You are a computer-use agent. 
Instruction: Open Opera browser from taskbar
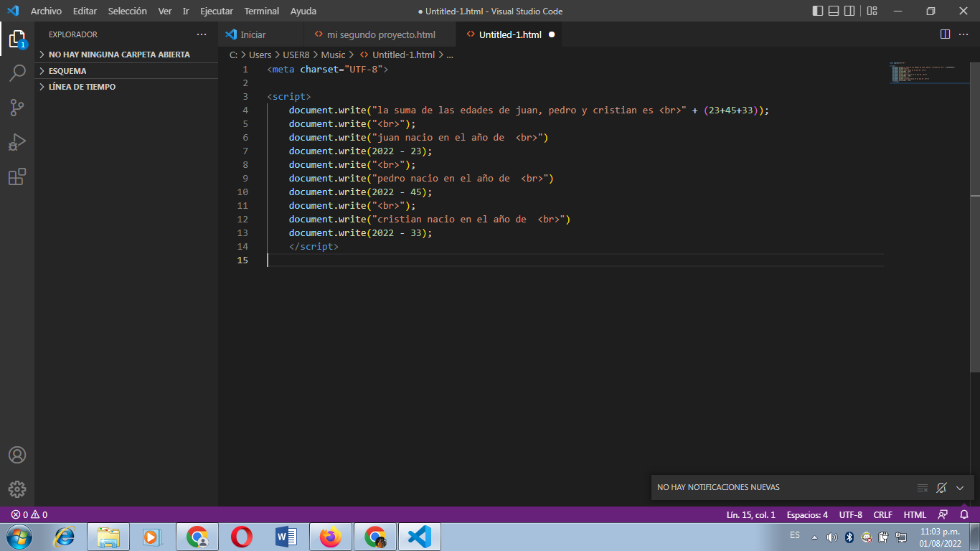(242, 537)
